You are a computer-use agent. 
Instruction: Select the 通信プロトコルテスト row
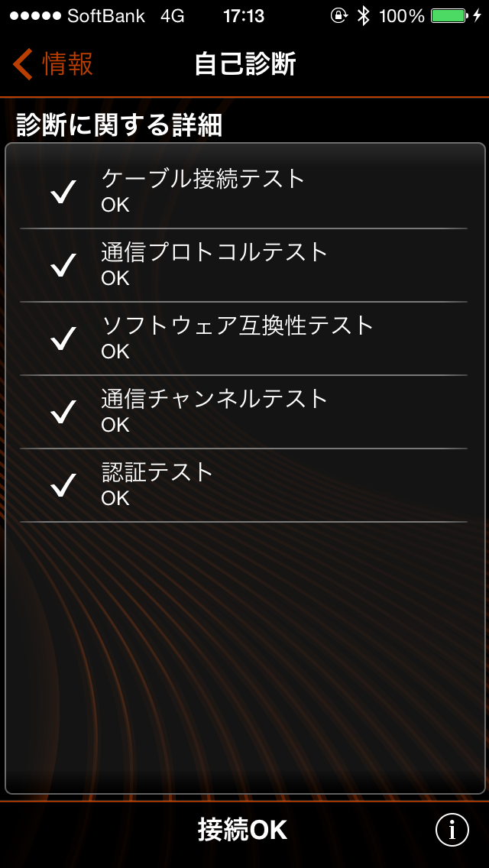click(243, 264)
